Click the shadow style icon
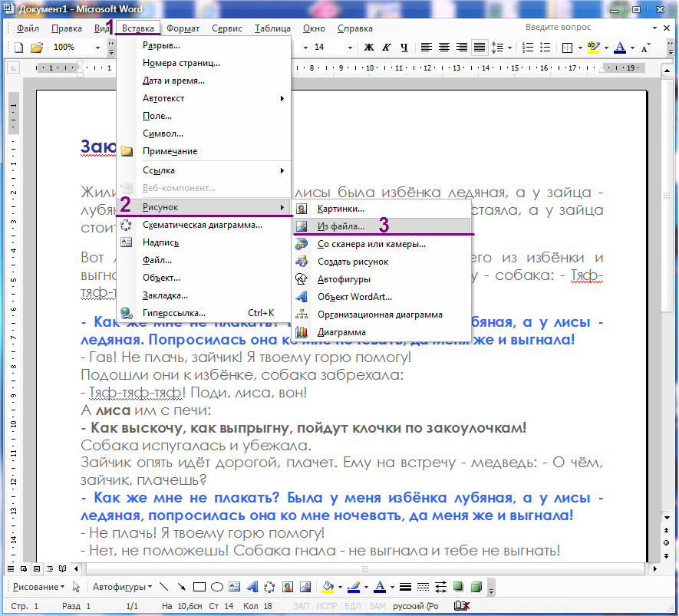679x616 pixels. tap(458, 587)
